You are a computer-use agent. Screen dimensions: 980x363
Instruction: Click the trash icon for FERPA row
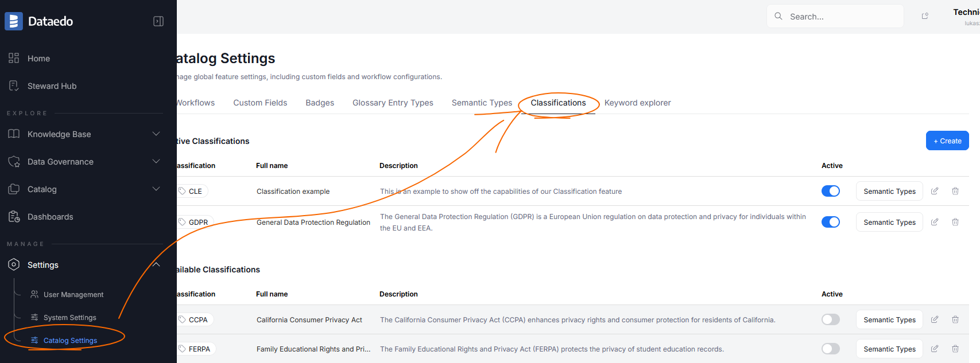(x=955, y=349)
